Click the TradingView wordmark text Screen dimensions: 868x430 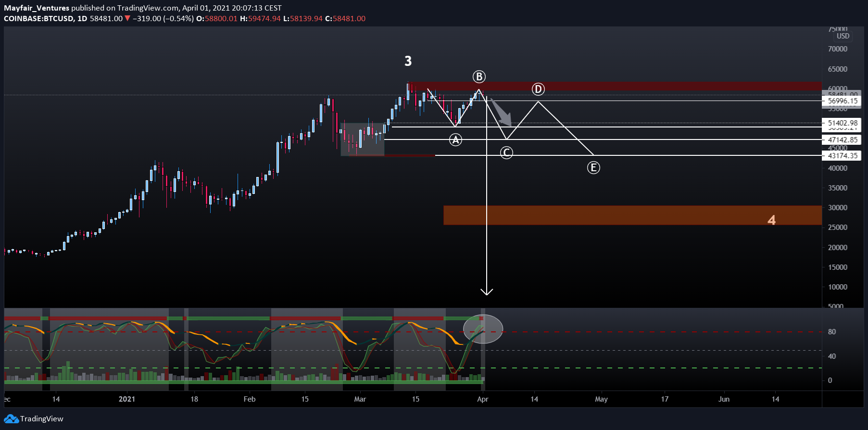(x=42, y=419)
